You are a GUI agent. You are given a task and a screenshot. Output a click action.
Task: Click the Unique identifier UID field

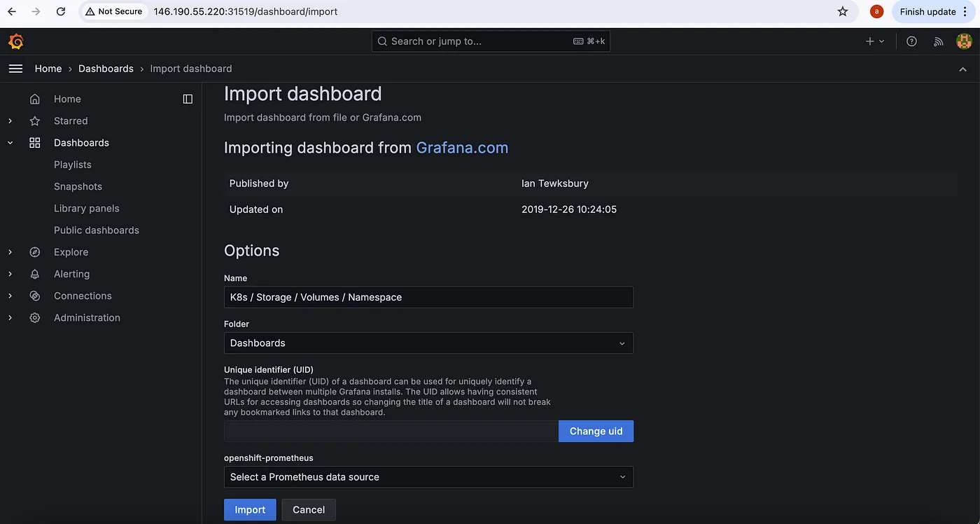tap(391, 431)
